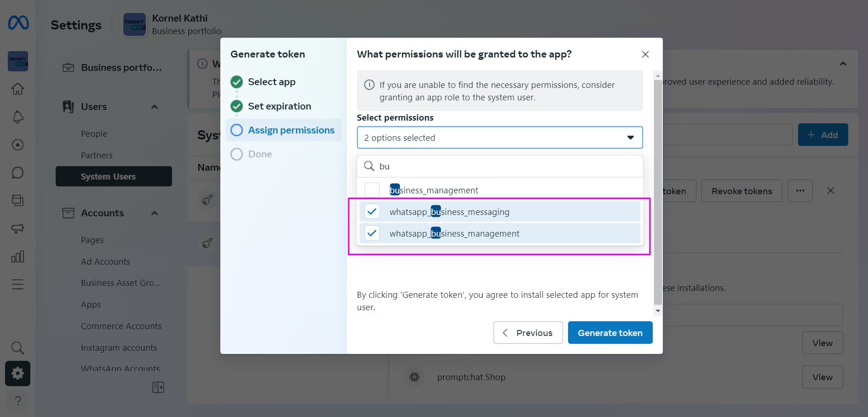Click the megaphone ads icon
Viewport: 868px width, 417px height.
tap(17, 228)
